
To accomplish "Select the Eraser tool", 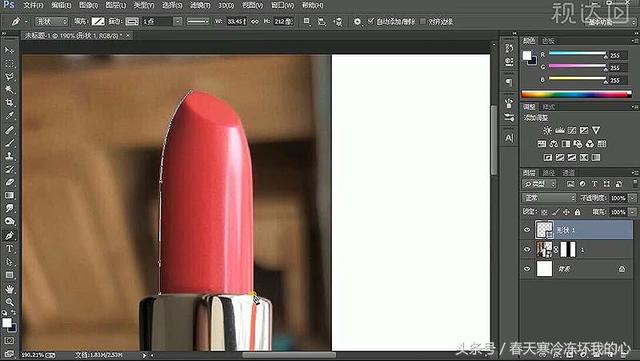I will [9, 182].
